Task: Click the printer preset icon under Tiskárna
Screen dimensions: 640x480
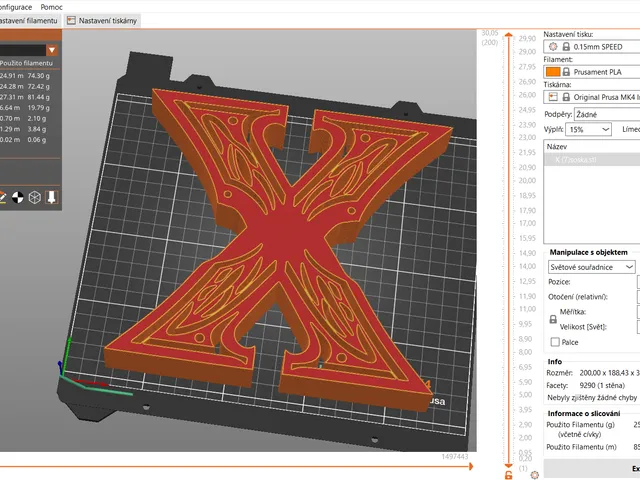Action: click(553, 97)
